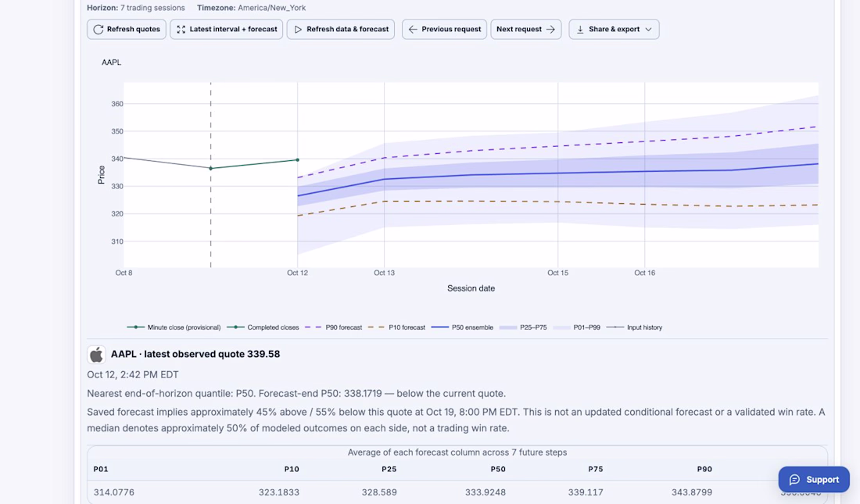The height and width of the screenshot is (504, 860).
Task: Click the 343.8799 table value
Action: pyautogui.click(x=692, y=492)
